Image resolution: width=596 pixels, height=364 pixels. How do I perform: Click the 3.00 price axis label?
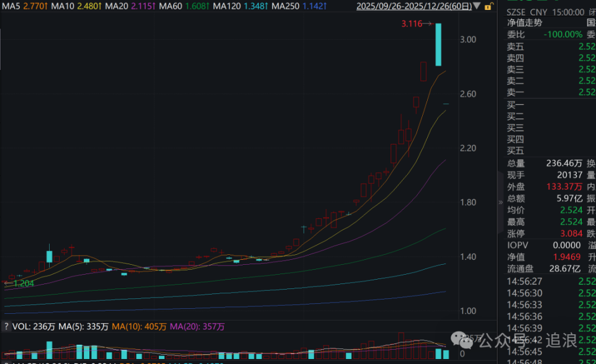click(x=468, y=40)
